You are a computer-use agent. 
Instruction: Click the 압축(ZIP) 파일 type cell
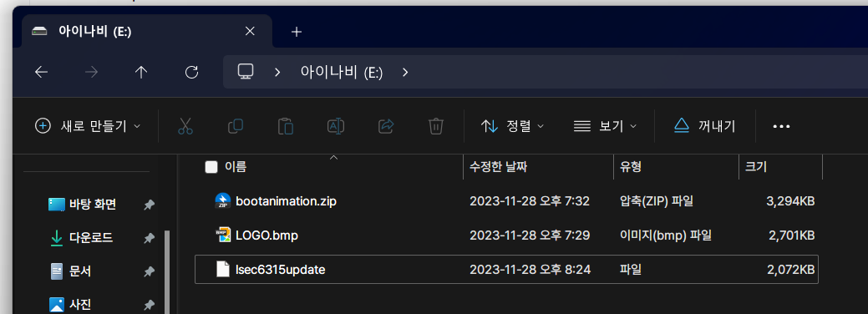point(657,201)
